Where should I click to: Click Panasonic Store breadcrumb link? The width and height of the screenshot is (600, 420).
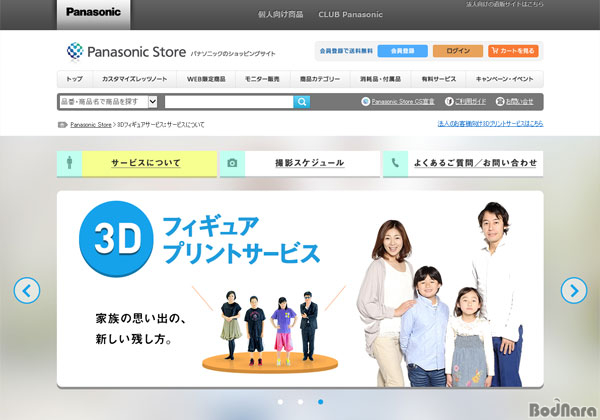pyautogui.click(x=91, y=125)
